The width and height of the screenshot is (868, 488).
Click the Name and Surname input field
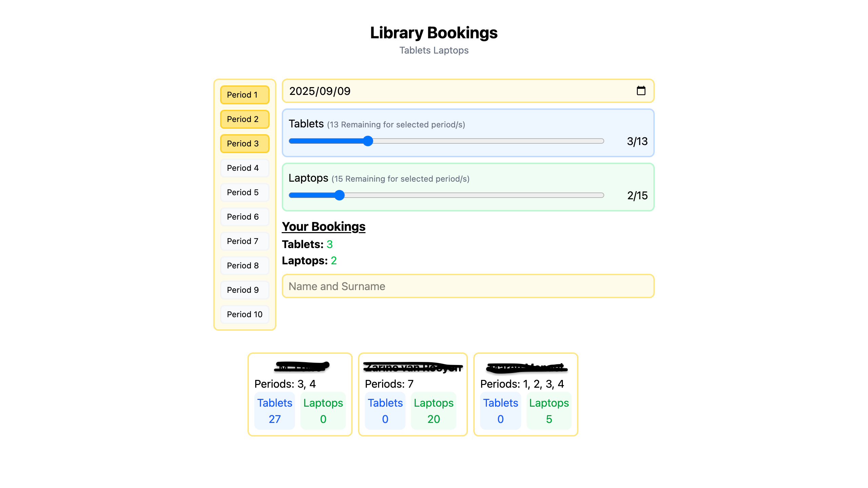click(x=468, y=286)
